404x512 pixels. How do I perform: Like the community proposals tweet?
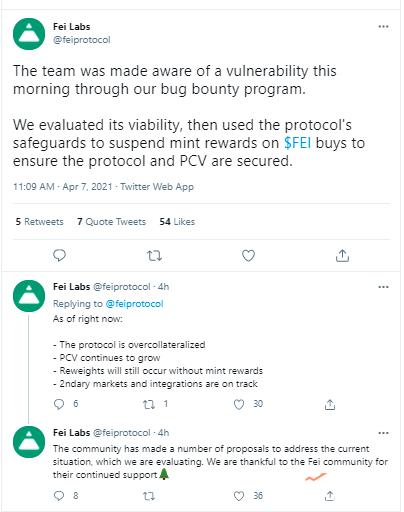click(239, 496)
